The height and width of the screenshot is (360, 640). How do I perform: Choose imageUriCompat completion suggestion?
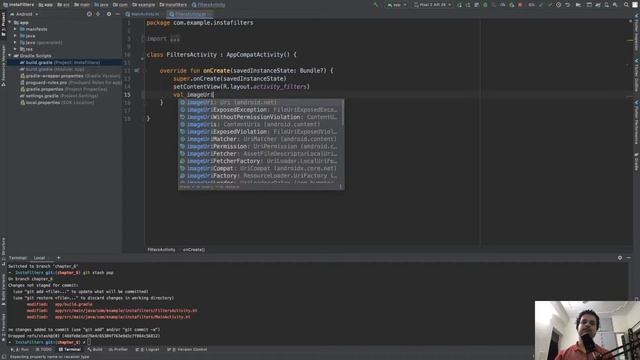point(260,168)
